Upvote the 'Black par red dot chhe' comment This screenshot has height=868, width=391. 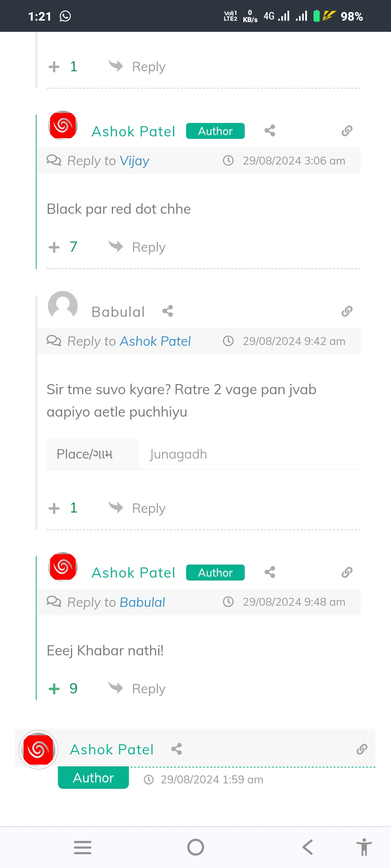54,247
